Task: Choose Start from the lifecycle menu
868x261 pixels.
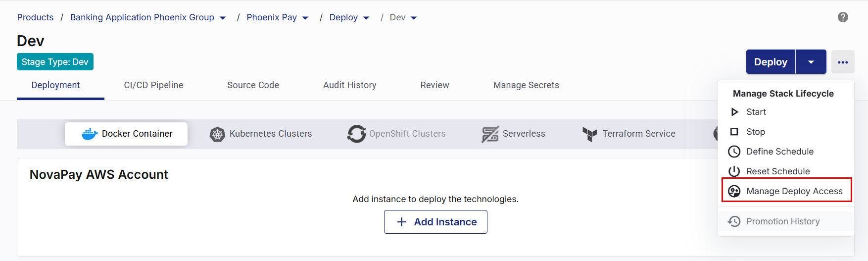Action: (x=786, y=112)
